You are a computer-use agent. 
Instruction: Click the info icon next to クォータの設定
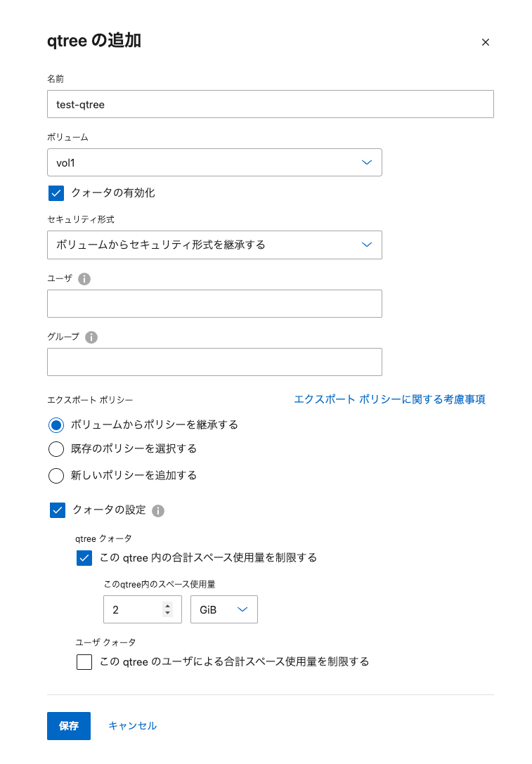coord(158,511)
